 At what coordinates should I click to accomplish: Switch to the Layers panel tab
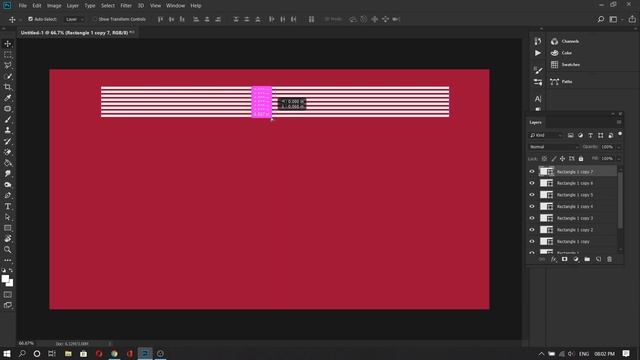click(536, 122)
